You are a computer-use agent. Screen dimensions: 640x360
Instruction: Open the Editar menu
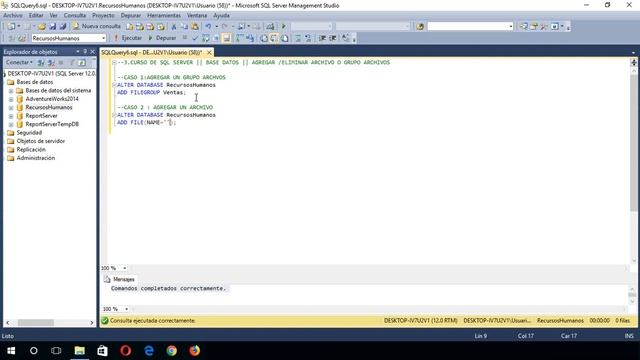36,16
